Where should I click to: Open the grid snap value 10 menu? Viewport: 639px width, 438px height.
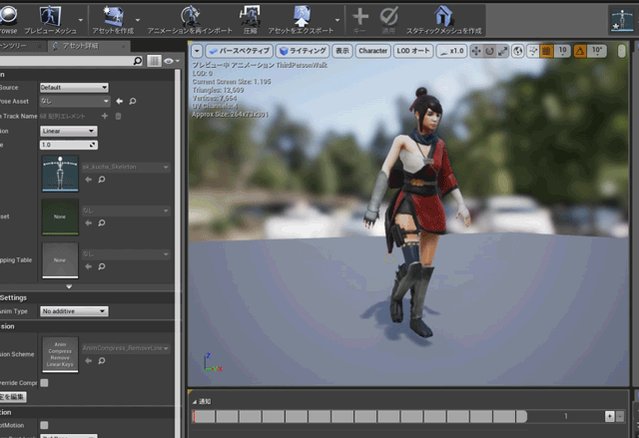coord(562,51)
